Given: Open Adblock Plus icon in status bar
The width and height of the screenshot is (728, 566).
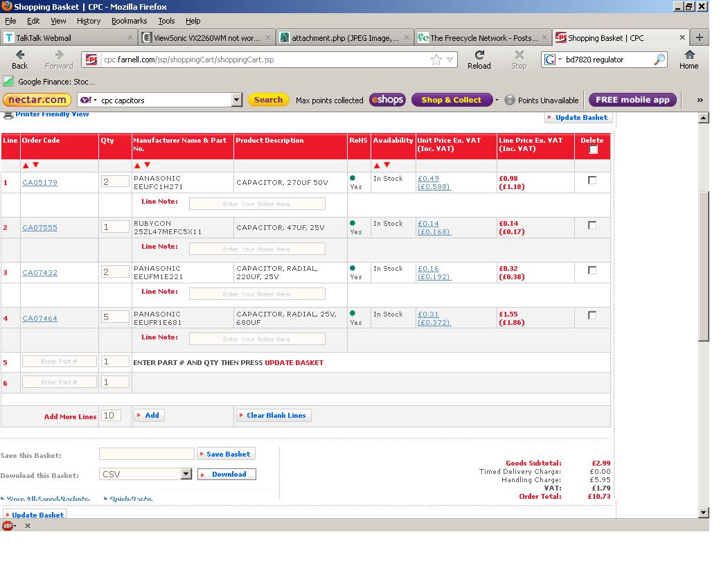Looking at the screenshot, I should click(x=8, y=526).
